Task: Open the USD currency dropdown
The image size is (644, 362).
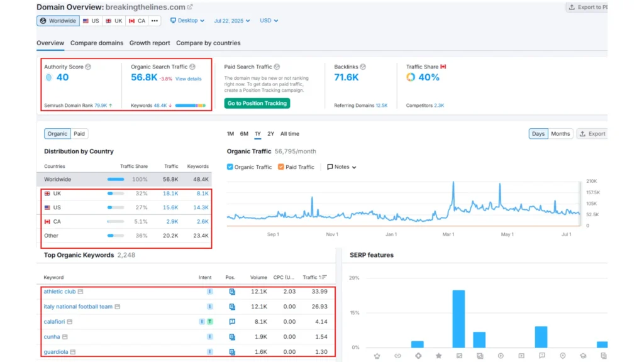Action: point(269,21)
